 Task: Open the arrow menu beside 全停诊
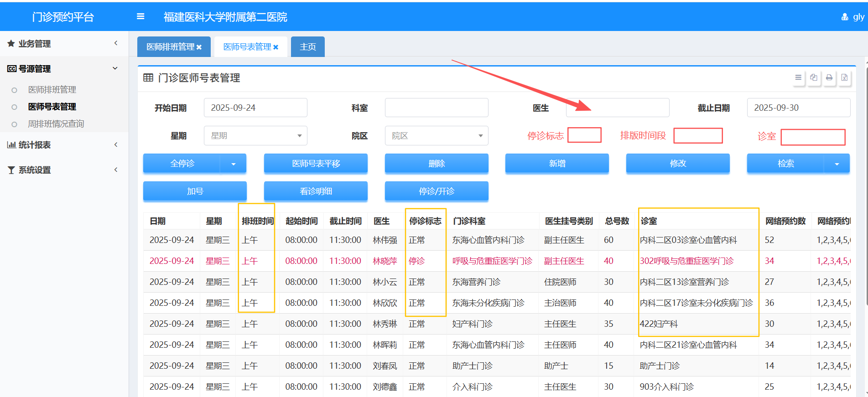pyautogui.click(x=234, y=164)
